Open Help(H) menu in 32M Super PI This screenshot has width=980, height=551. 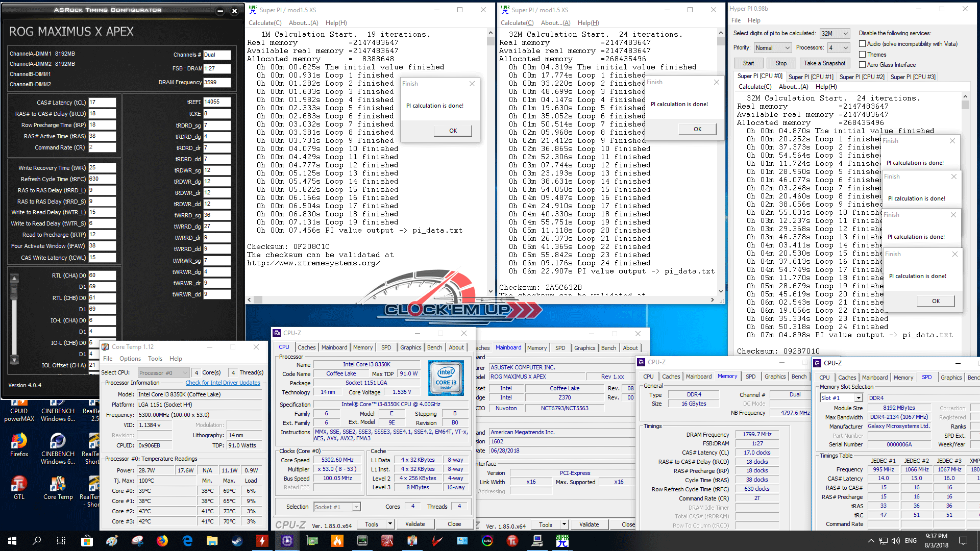pyautogui.click(x=588, y=23)
